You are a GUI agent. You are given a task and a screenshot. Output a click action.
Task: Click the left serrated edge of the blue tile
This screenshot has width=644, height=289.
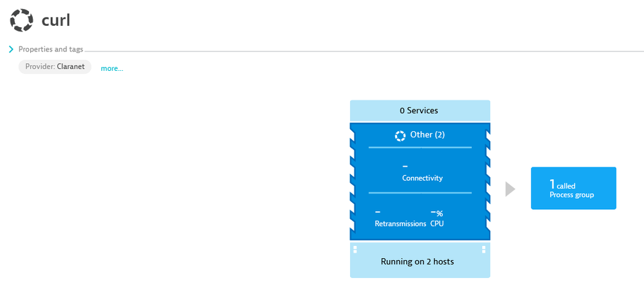(353, 180)
